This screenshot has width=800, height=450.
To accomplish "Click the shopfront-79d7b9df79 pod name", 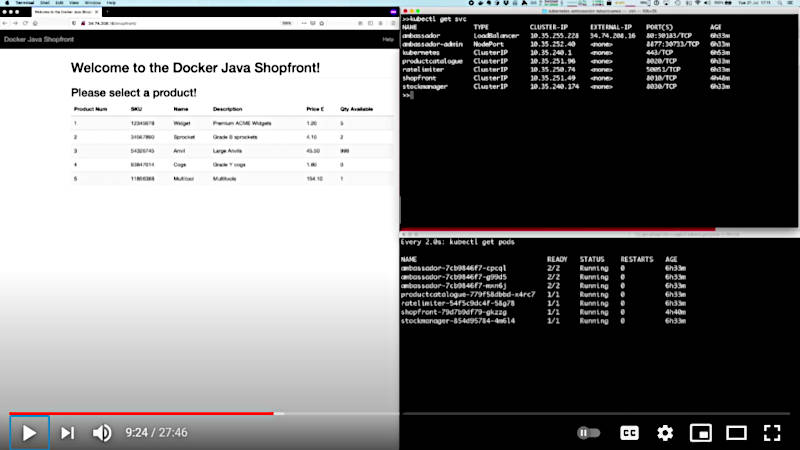I will click(x=454, y=312).
